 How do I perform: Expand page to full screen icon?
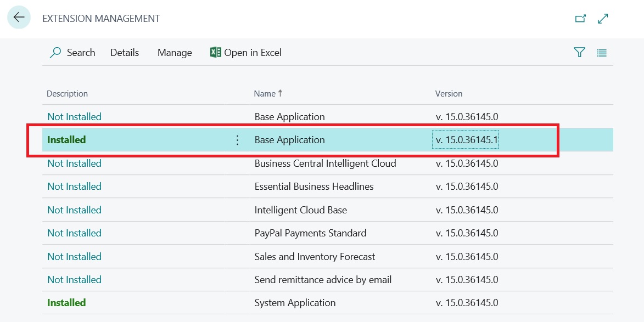tap(603, 19)
